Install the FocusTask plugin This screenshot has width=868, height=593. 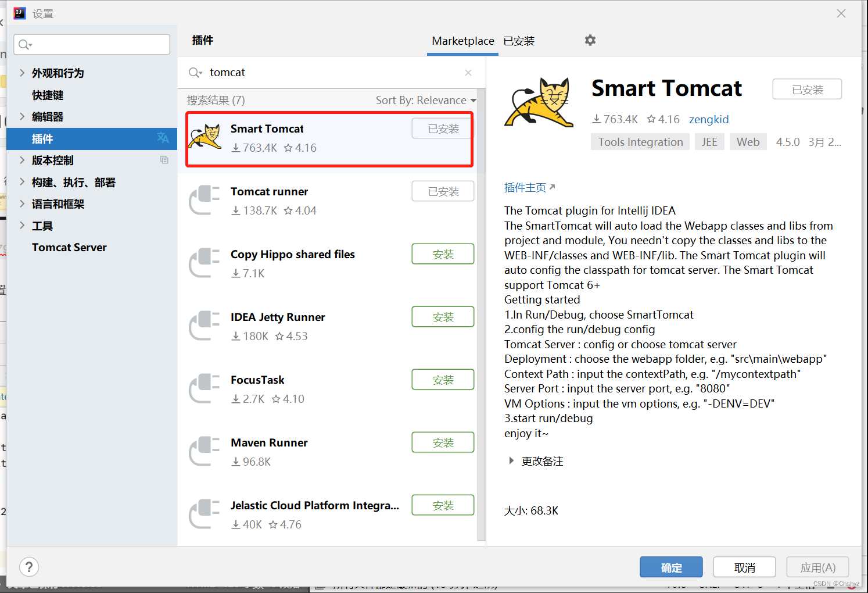[x=443, y=380]
